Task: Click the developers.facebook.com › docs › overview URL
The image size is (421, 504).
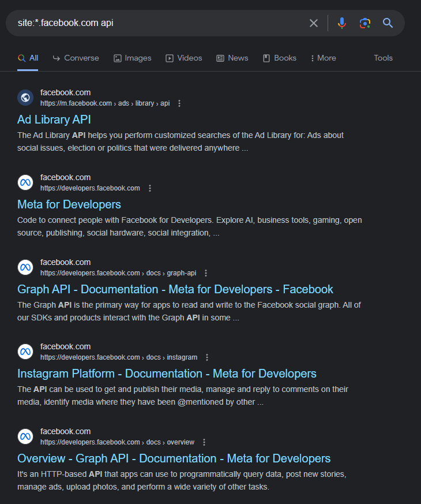Action: coord(117,442)
